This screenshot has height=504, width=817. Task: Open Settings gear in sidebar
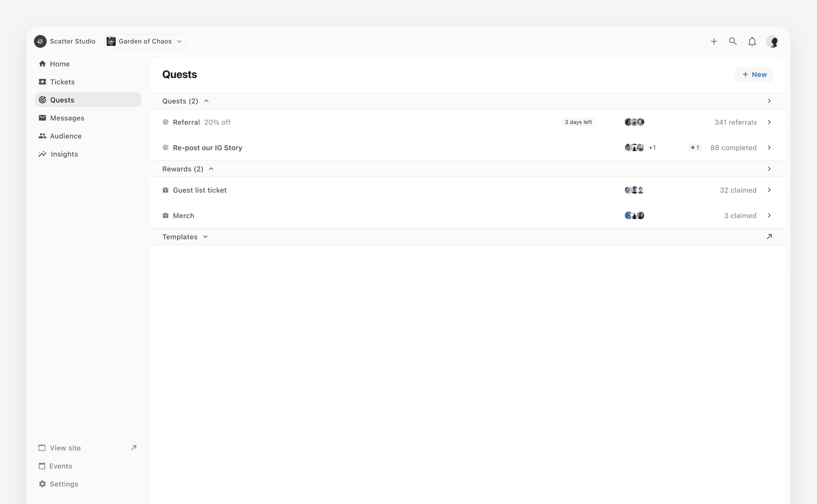42,484
